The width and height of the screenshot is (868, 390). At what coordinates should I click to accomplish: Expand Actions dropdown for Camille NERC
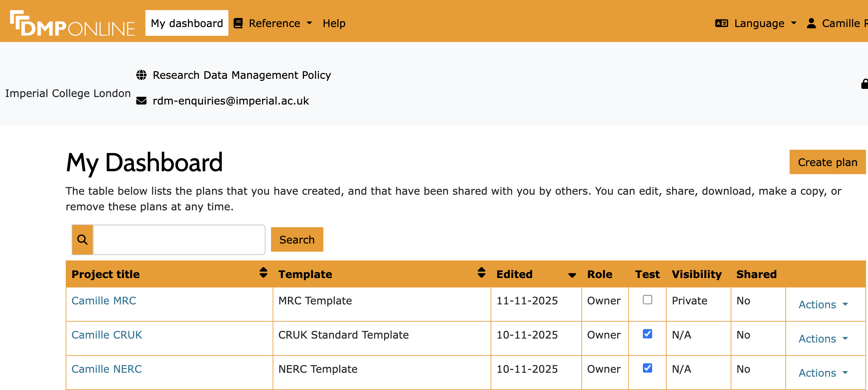click(x=822, y=373)
